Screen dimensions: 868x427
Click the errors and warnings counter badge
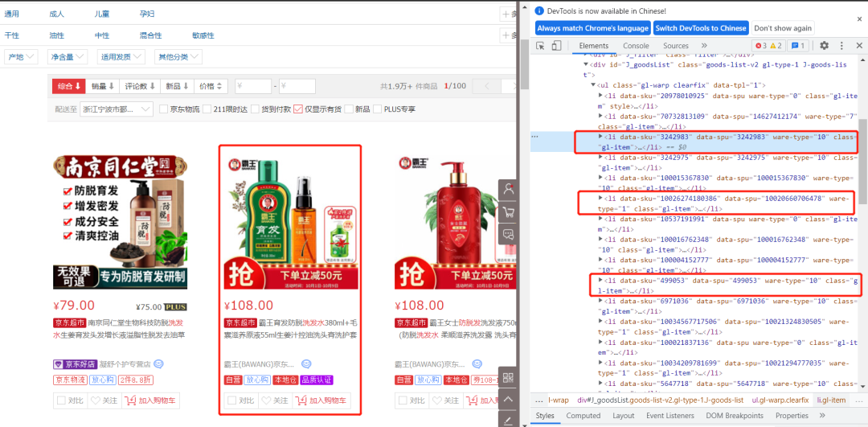click(768, 45)
